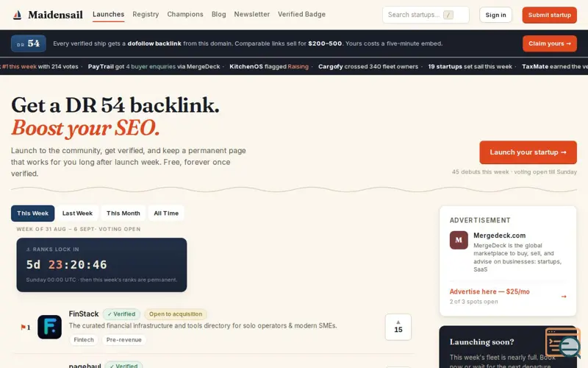This screenshot has height=368, width=588.
Task: Open Verified Badge page
Action: coord(301,14)
